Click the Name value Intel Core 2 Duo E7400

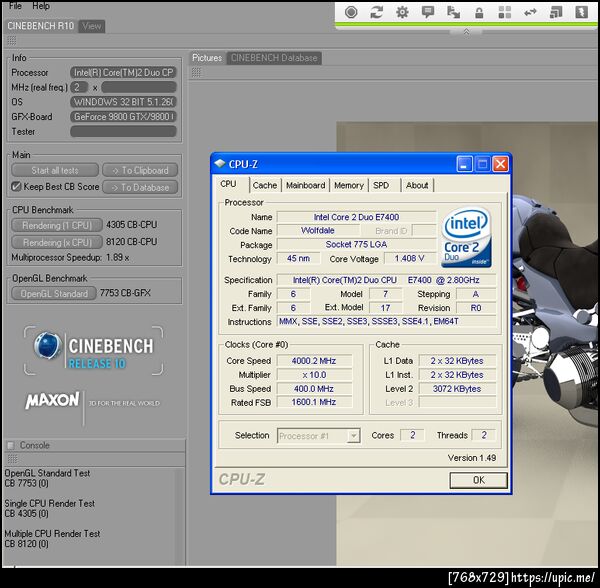point(356,217)
